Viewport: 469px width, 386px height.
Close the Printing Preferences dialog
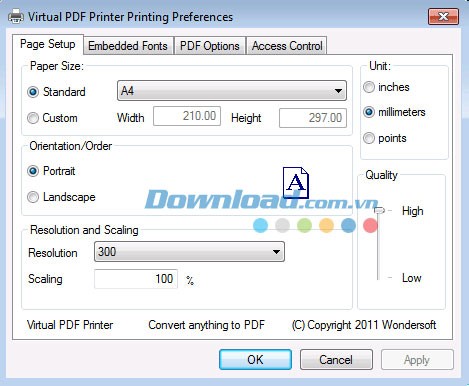[x=443, y=17]
